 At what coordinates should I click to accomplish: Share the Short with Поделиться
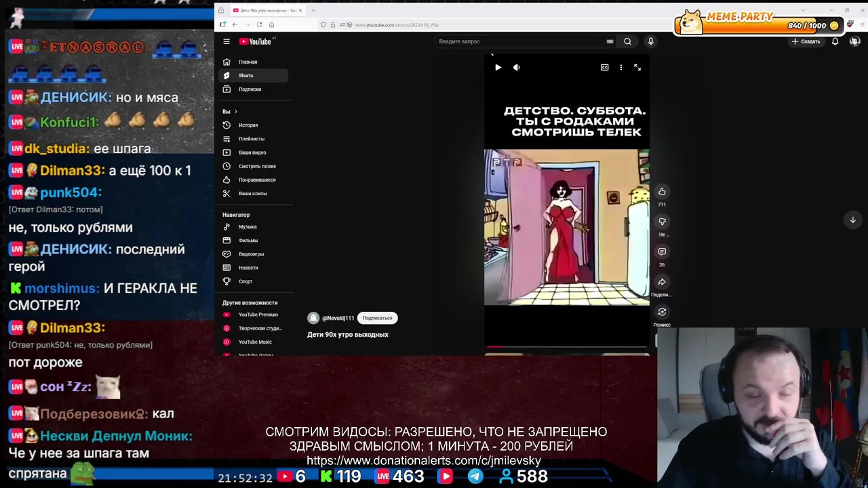click(x=662, y=282)
